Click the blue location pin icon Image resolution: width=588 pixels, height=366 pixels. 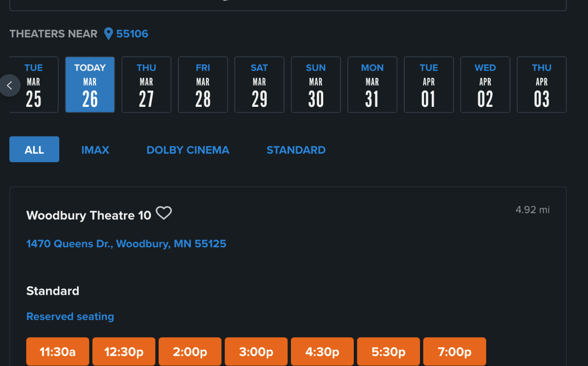109,34
